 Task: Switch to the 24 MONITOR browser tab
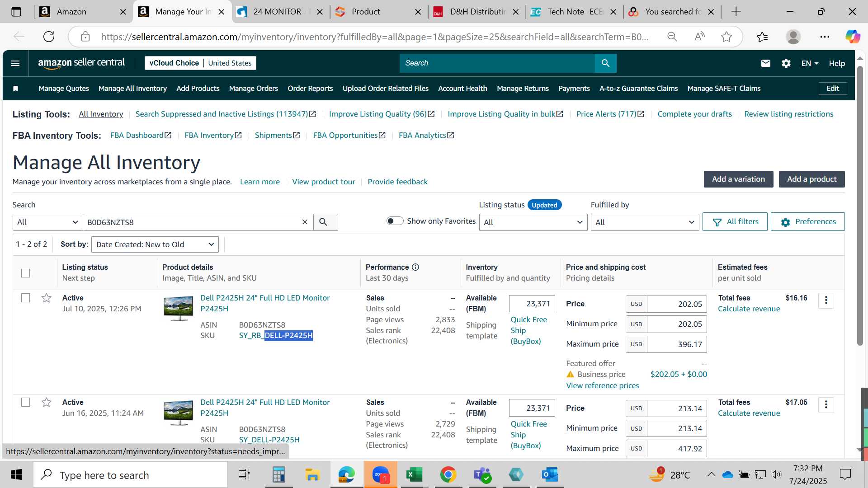coord(279,12)
